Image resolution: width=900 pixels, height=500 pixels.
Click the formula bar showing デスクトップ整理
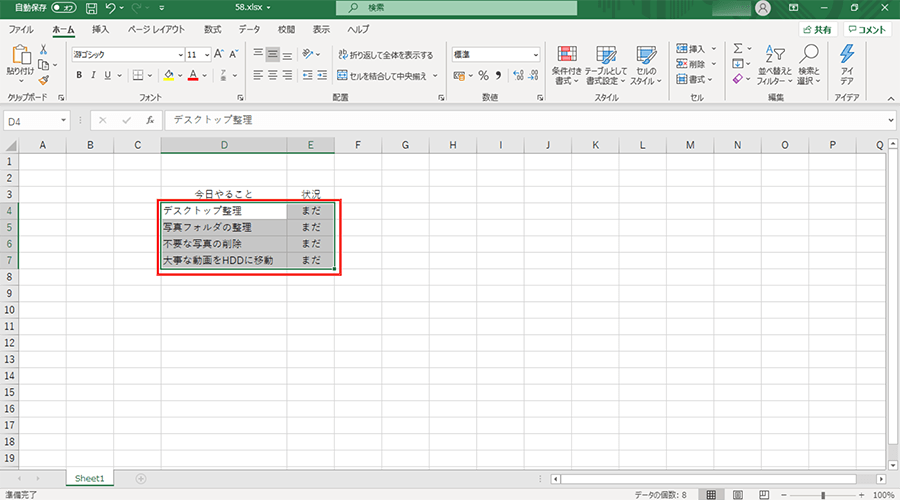(x=525, y=120)
